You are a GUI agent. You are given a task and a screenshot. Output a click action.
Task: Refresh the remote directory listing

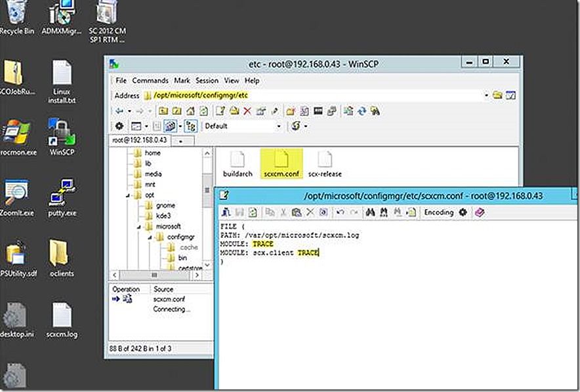[x=203, y=111]
